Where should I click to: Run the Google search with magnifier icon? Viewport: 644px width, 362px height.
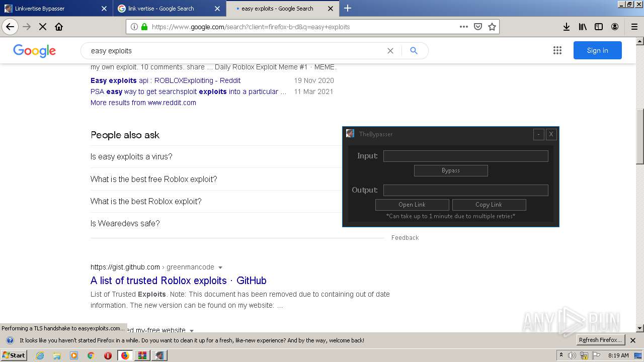coord(414,51)
